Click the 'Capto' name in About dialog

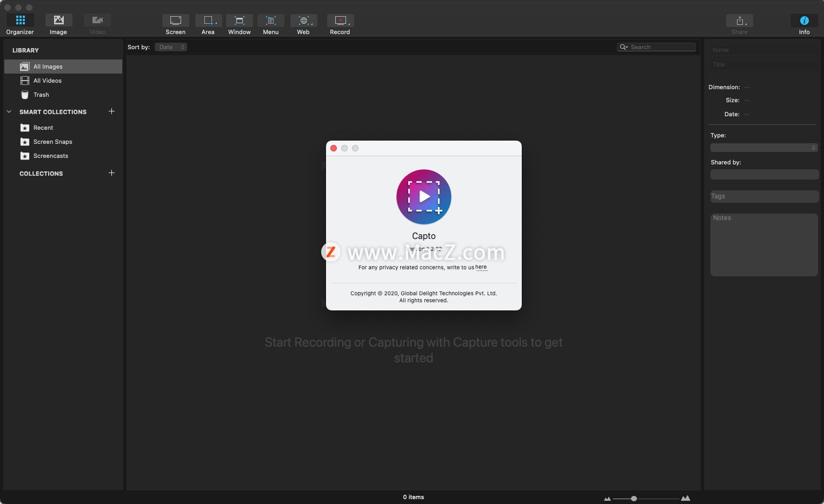pyautogui.click(x=424, y=236)
